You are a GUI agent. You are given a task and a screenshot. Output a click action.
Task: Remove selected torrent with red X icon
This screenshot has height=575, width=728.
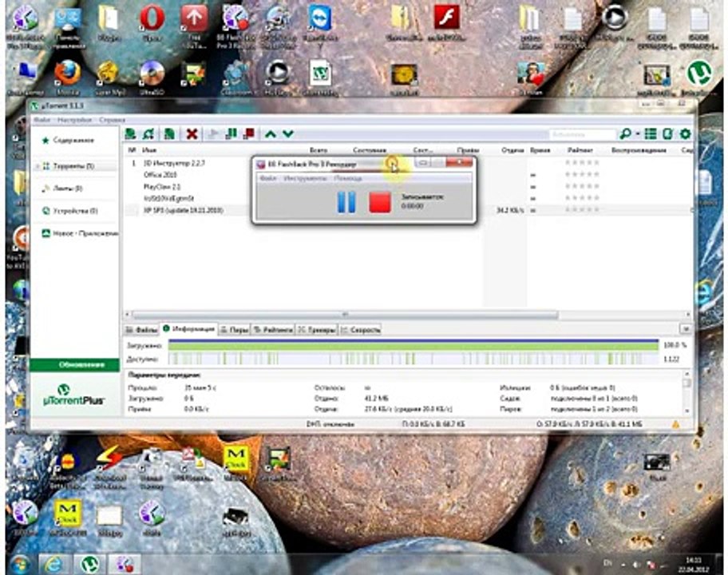coord(192,134)
